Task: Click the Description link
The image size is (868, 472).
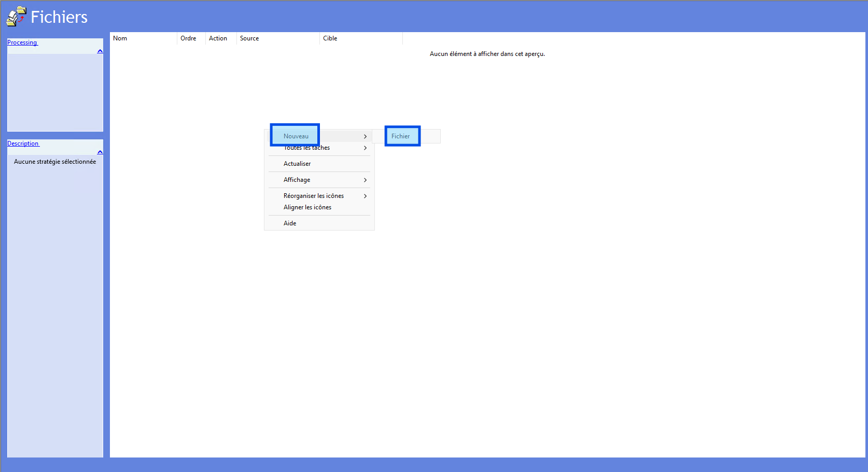Action: pyautogui.click(x=23, y=144)
